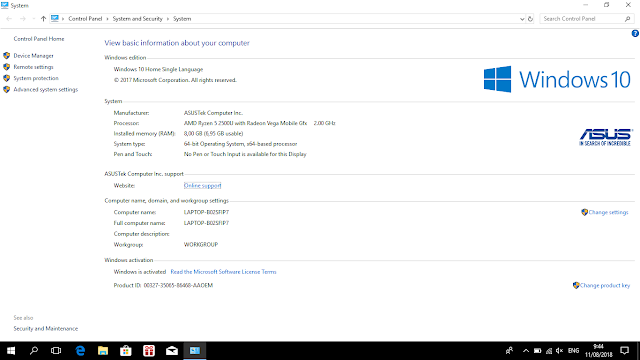Open System protection
This screenshot has width=640, height=360.
click(x=36, y=78)
